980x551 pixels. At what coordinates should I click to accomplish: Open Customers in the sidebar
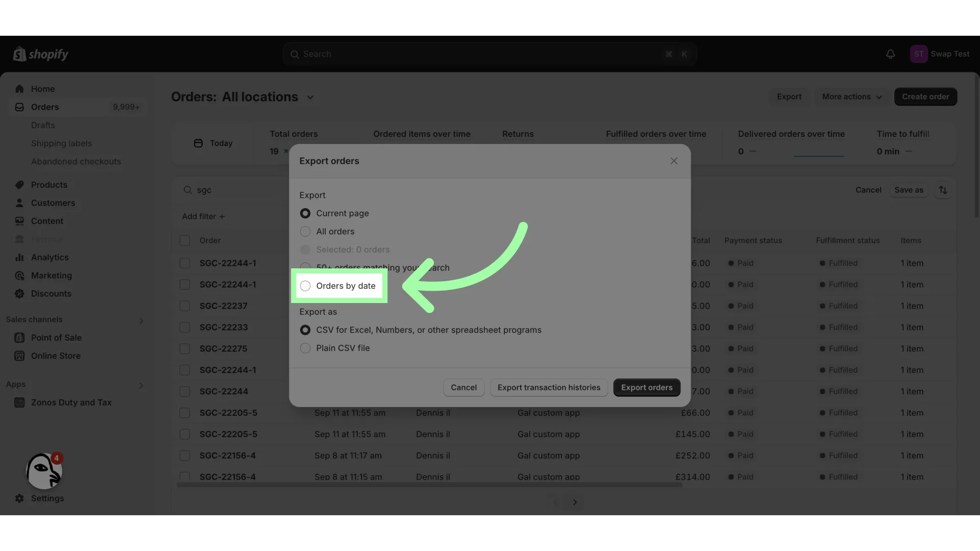tap(53, 203)
